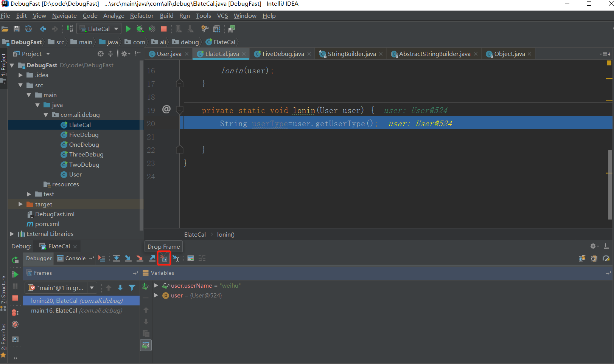Click Run to Cursor icon
This screenshot has width=614, height=364.
[x=176, y=259]
